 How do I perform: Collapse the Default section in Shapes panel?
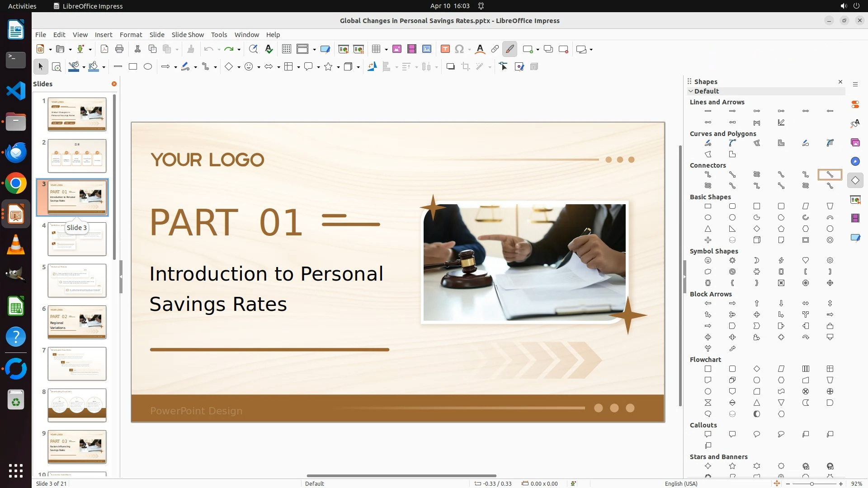point(691,91)
